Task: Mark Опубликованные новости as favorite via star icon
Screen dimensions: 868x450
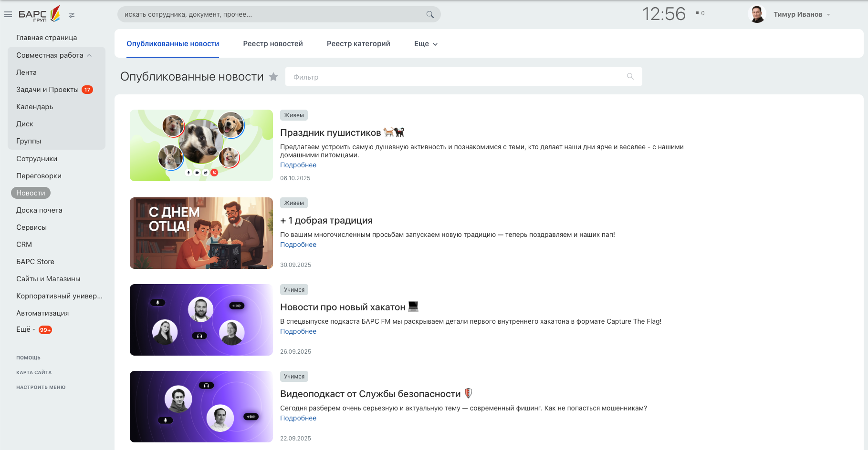Action: [x=273, y=77]
